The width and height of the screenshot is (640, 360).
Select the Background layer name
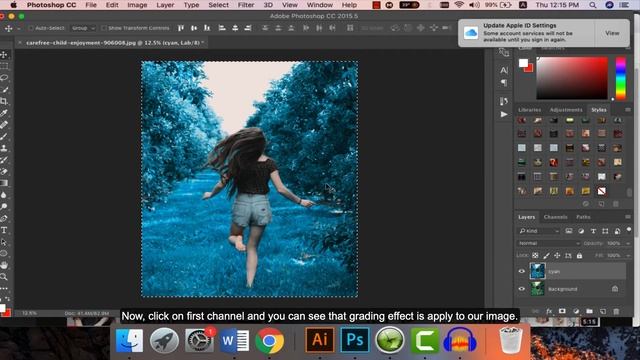[562, 289]
